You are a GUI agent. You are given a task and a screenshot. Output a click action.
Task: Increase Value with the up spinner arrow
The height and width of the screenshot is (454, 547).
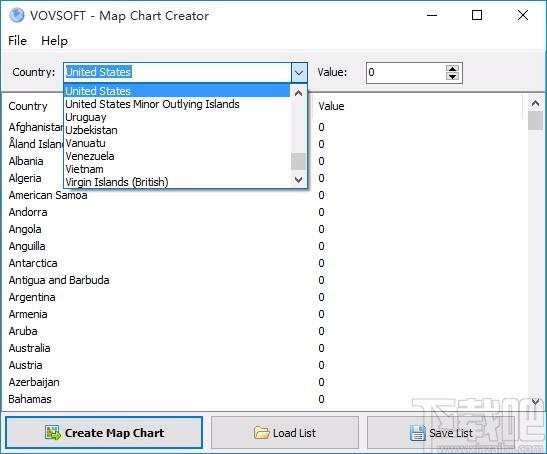(x=452, y=69)
